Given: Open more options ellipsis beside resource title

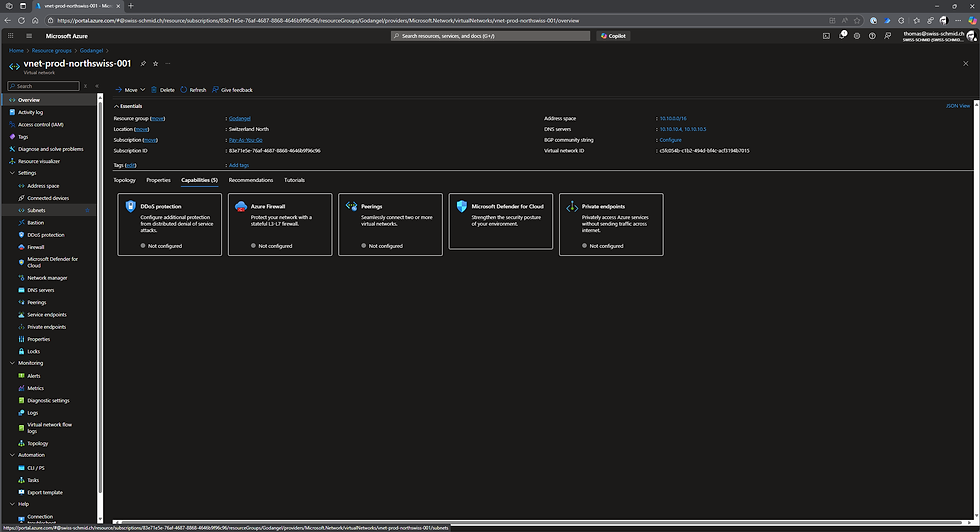Looking at the screenshot, I should pyautogui.click(x=168, y=64).
